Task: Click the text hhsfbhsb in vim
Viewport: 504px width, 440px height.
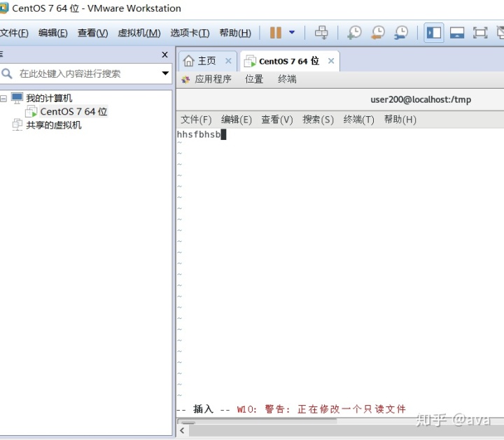Action: (199, 134)
